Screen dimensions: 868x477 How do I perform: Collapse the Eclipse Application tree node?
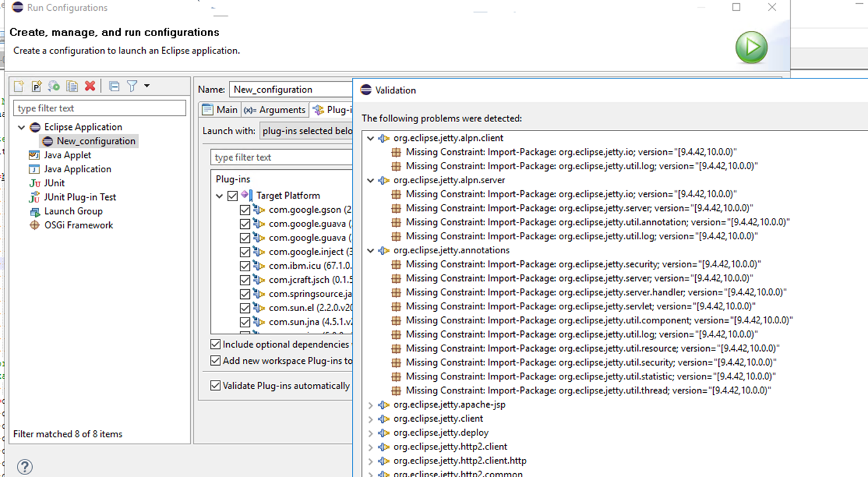[21, 127]
